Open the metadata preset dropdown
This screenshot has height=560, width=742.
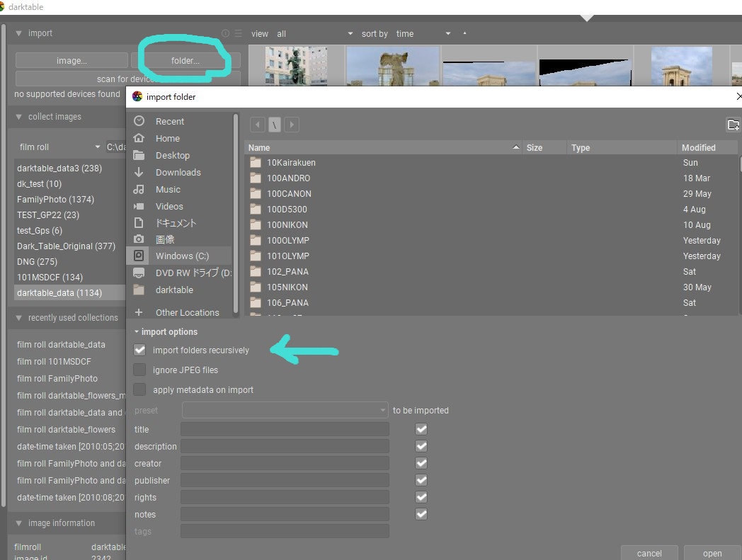pyautogui.click(x=285, y=410)
